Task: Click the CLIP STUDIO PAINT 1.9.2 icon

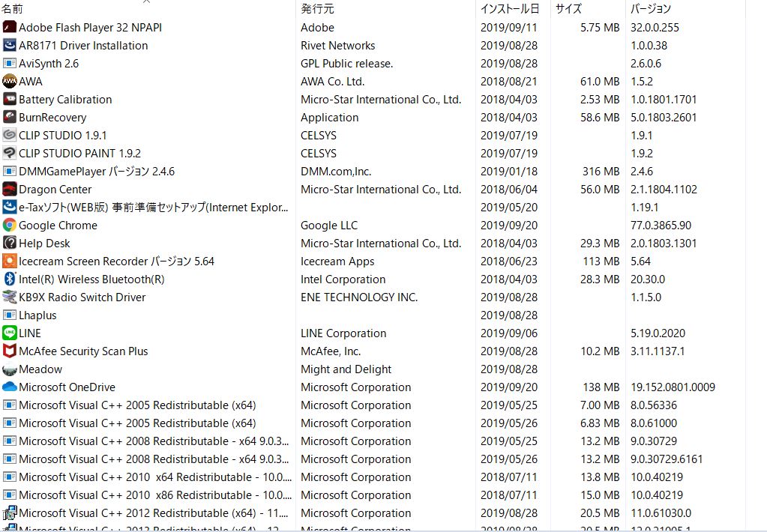Action: click(10, 154)
